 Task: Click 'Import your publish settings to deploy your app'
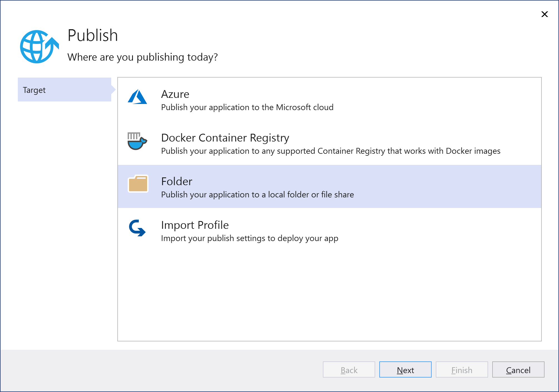click(249, 238)
